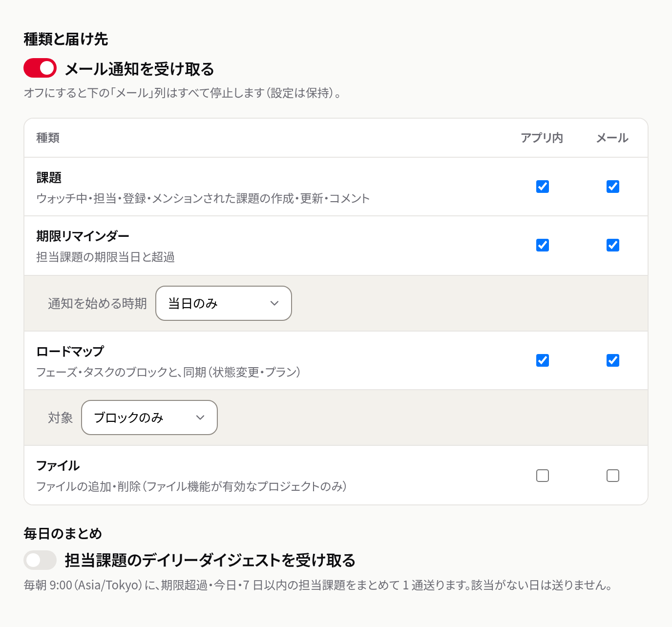Click the 期限リマインダー row title
The height and width of the screenshot is (627, 672).
tap(83, 236)
